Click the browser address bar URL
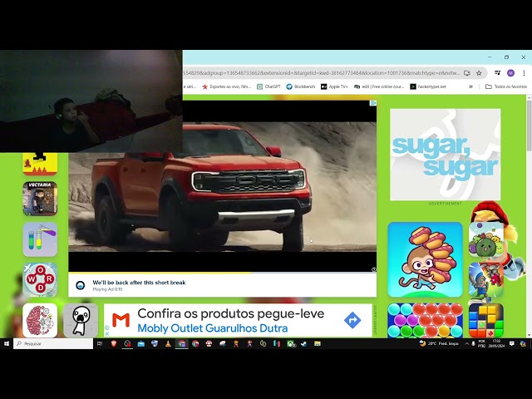The image size is (532, 399). pyautogui.click(x=322, y=73)
